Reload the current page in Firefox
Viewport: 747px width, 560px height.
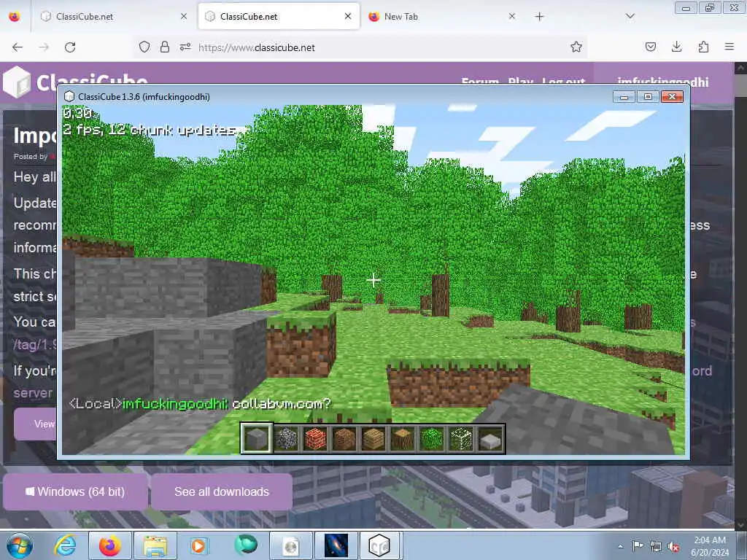[70, 47]
